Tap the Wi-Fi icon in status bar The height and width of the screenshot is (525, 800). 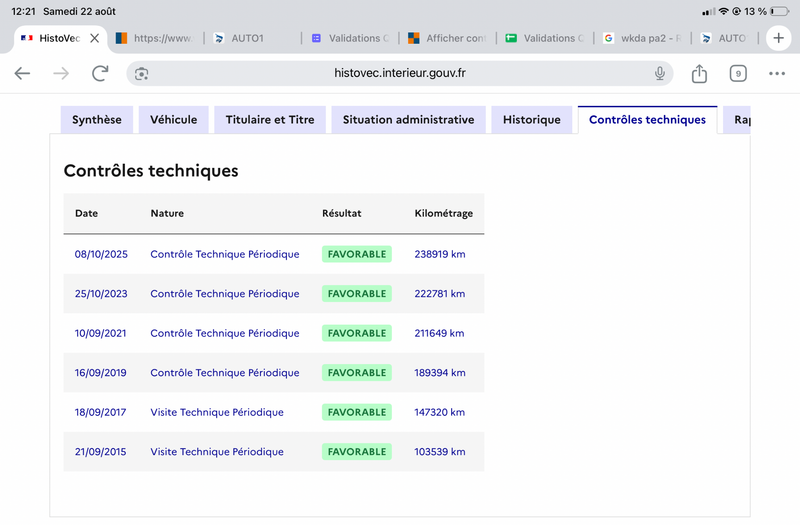pyautogui.click(x=723, y=11)
